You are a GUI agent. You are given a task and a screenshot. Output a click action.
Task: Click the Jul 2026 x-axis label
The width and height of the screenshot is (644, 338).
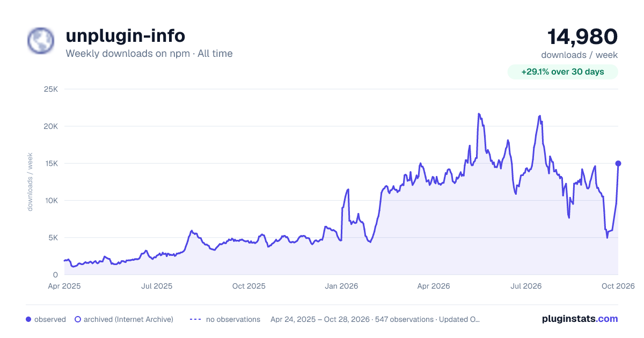[526, 286]
